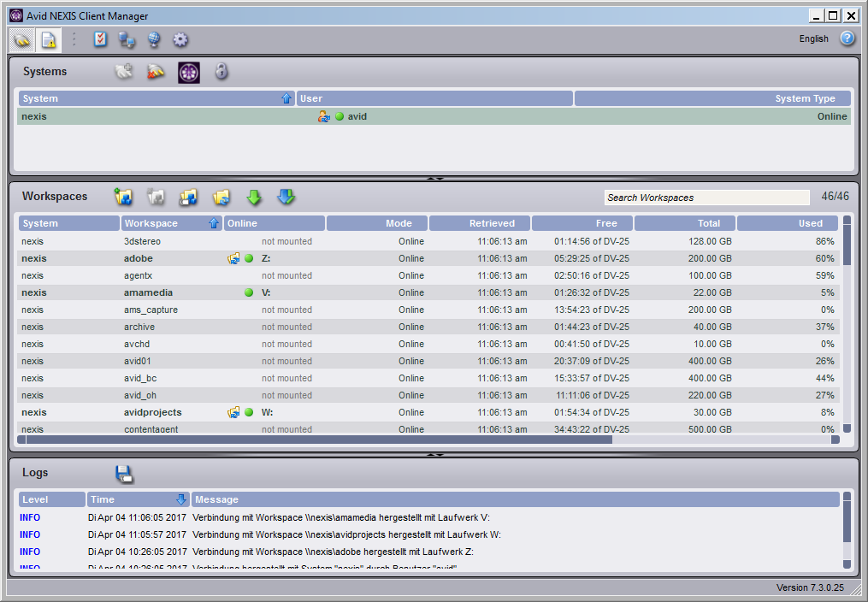Click the auto-mount icon in avidprojects row
The width and height of the screenshot is (868, 602).
coord(233,412)
